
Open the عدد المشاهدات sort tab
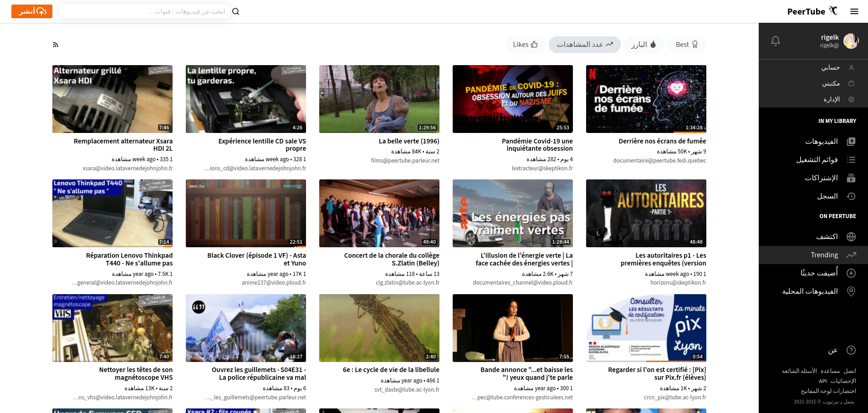click(x=585, y=44)
